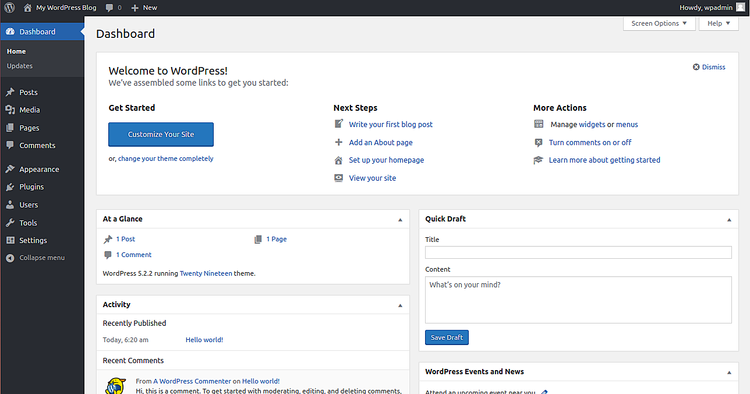Click the Posts pushpin icon in sidebar

(x=10, y=92)
